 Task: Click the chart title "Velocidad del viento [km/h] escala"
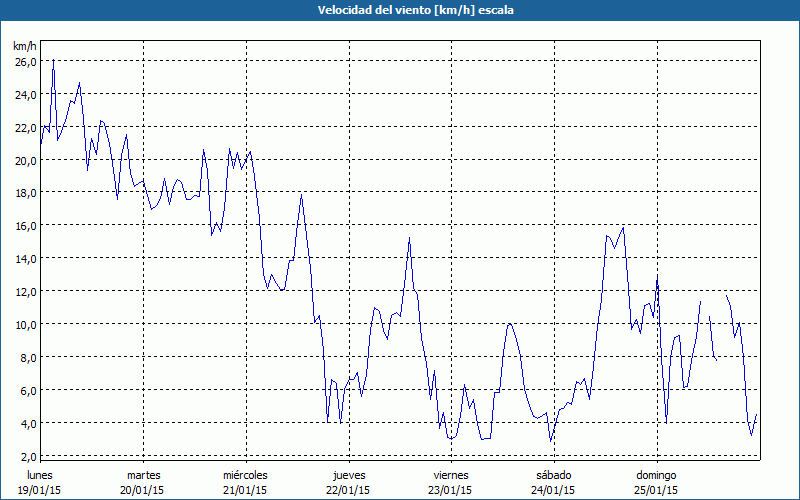pos(400,10)
